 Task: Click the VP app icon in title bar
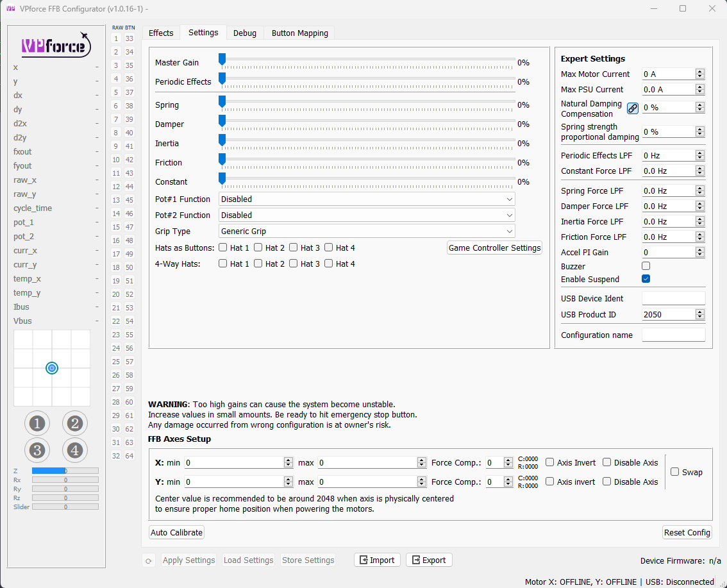tap(10, 9)
